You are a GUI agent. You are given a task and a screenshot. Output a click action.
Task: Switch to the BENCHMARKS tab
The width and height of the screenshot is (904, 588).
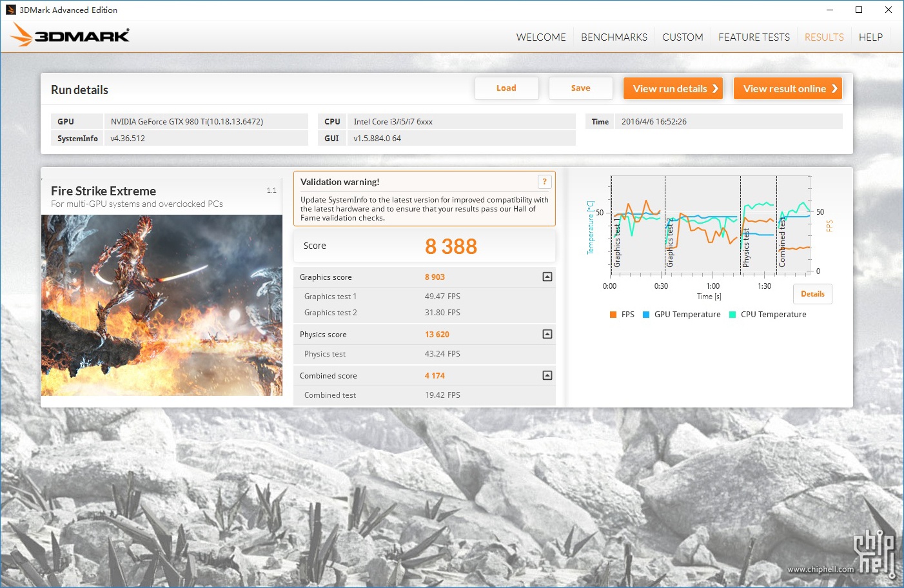(614, 37)
